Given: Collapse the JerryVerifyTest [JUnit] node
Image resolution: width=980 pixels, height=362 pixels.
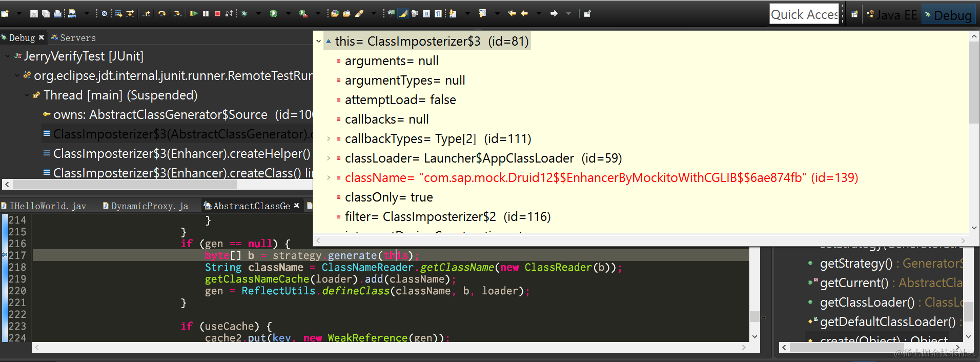Looking at the screenshot, I should coord(7,56).
